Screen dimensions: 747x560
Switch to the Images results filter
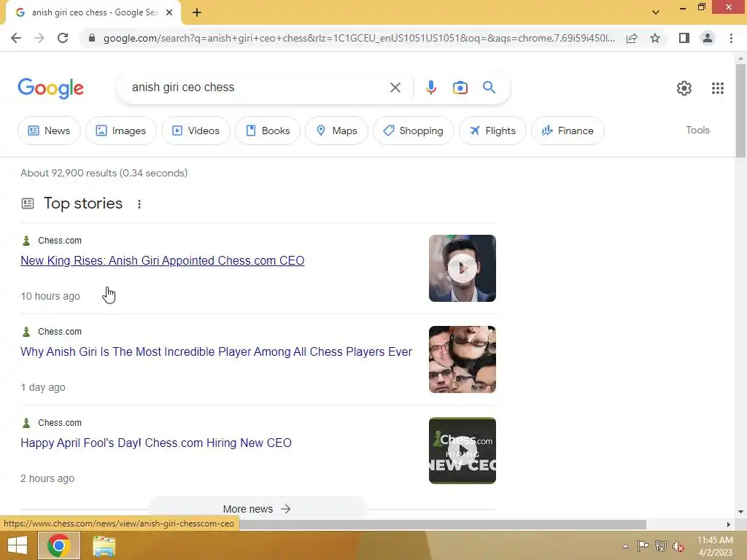pos(121,131)
